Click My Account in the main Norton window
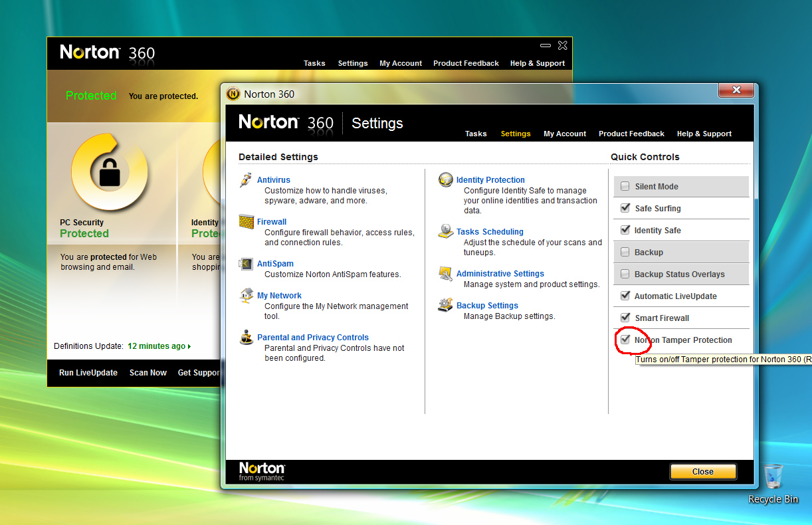 [x=401, y=63]
